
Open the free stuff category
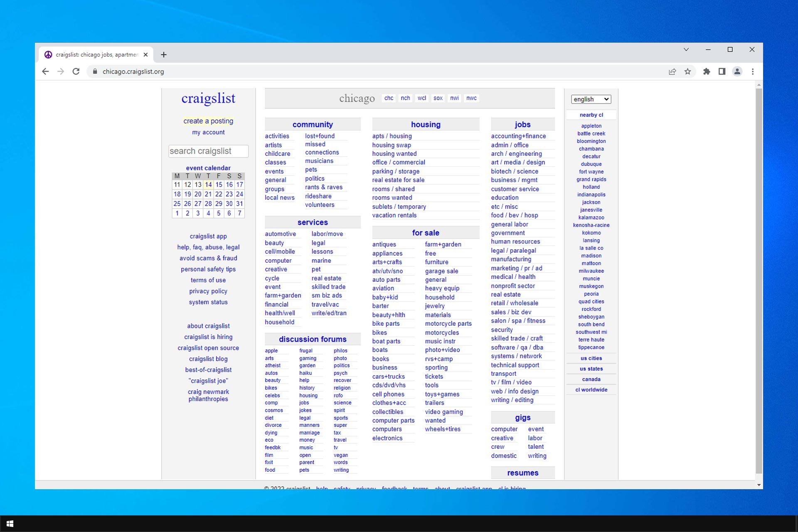coord(431,254)
